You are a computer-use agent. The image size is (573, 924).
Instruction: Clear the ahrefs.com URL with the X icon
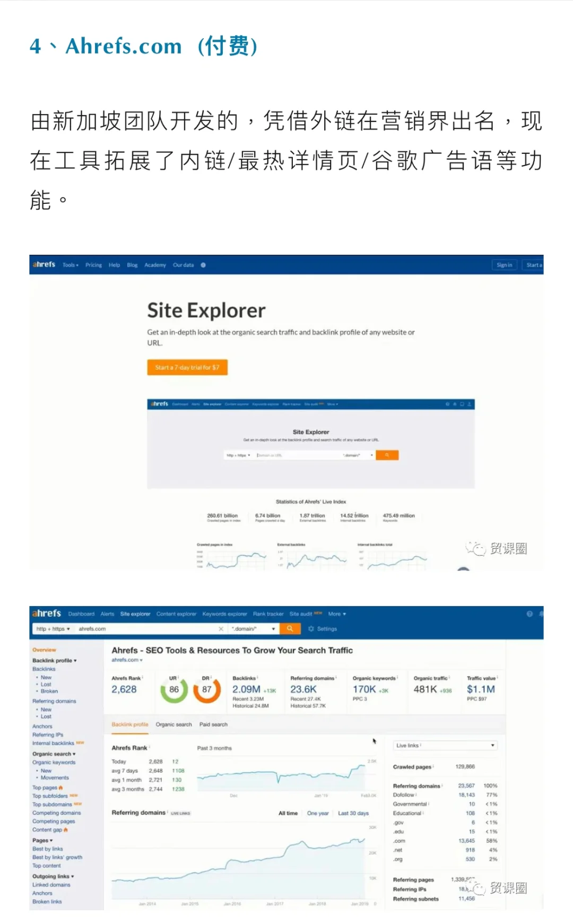[x=221, y=629]
